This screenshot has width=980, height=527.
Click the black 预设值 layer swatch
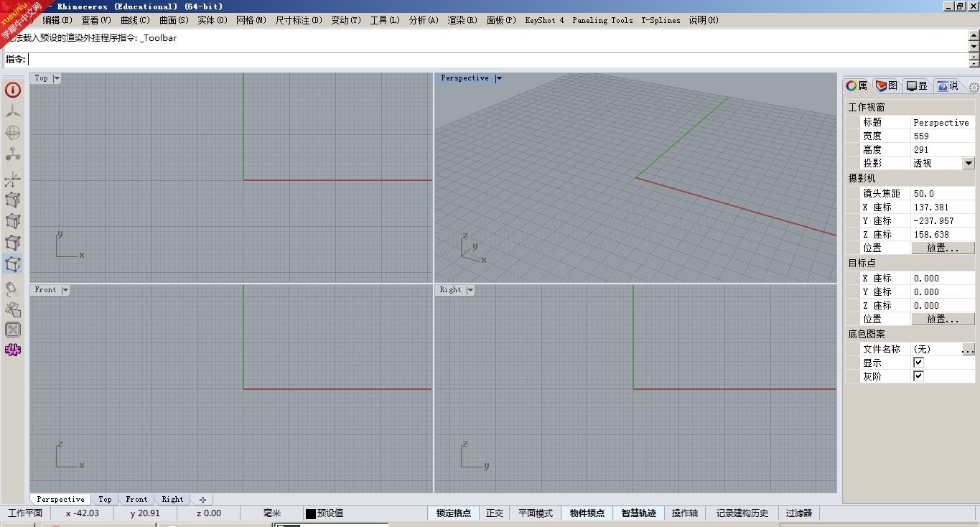coord(311,513)
